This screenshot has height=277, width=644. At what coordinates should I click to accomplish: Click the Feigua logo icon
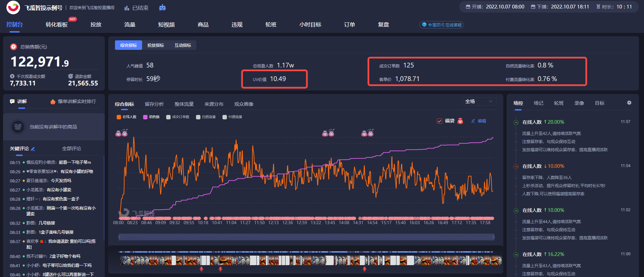[x=13, y=7]
